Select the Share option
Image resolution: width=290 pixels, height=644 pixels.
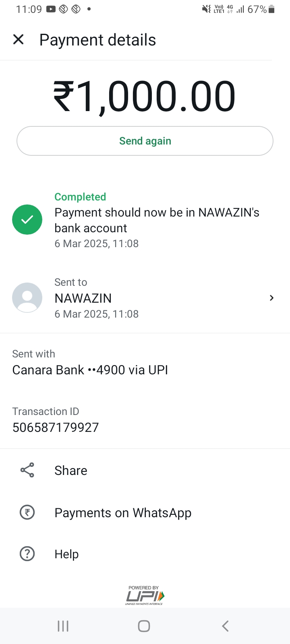coord(71,471)
